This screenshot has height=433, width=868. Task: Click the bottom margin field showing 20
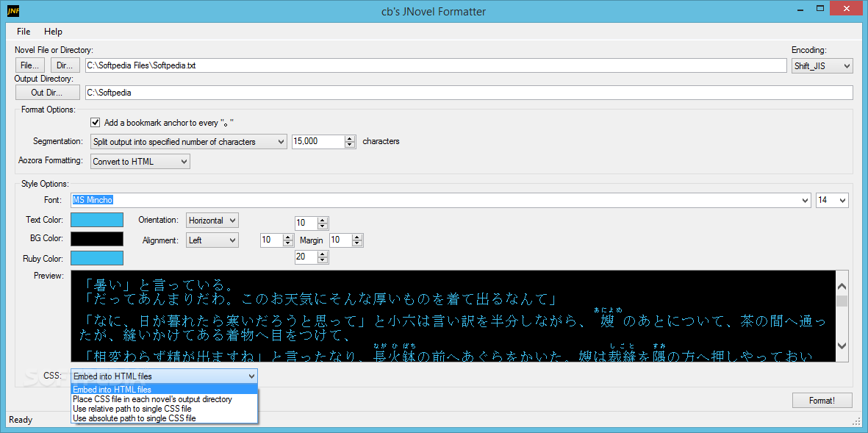(306, 257)
